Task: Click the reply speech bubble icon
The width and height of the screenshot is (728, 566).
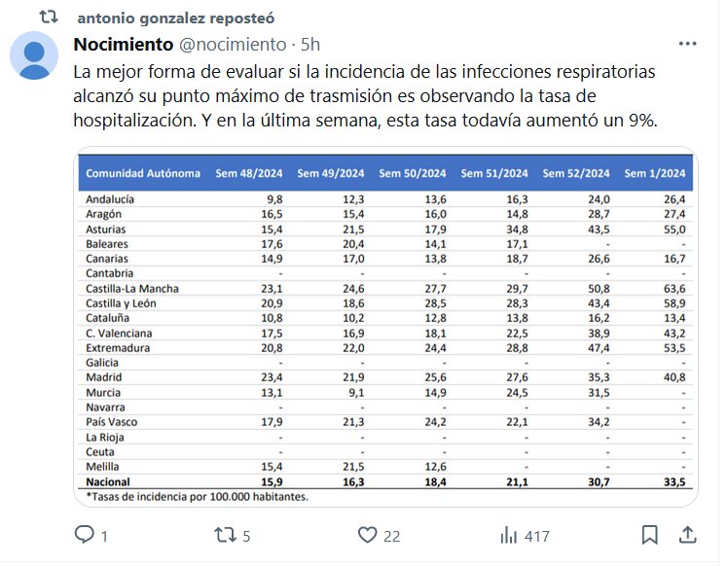Action: pos(85,535)
